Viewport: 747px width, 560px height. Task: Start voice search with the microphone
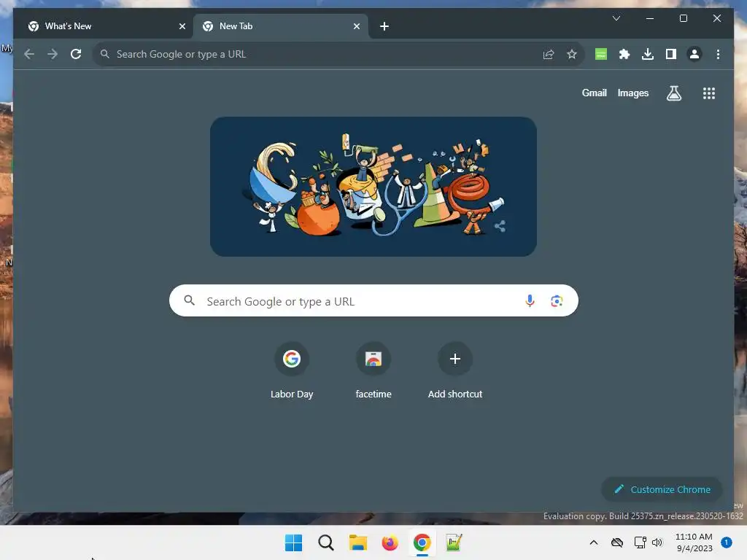pyautogui.click(x=530, y=301)
